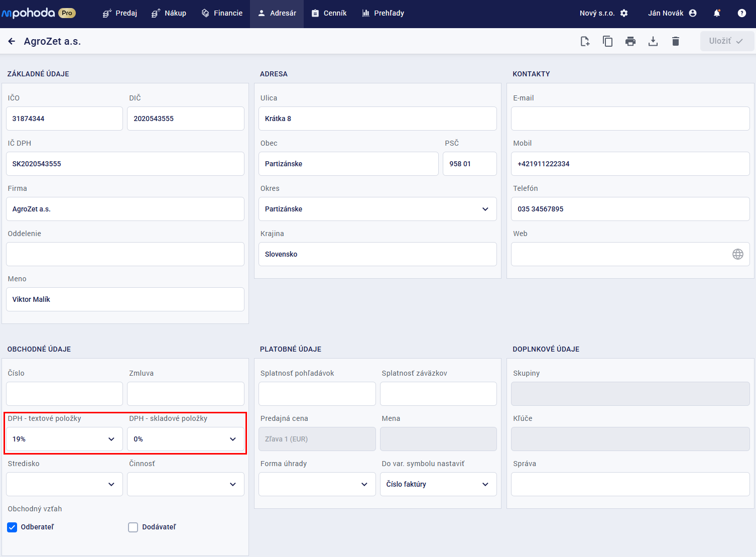Uncheck the Odberateľ checkbox
The width and height of the screenshot is (756, 557).
point(13,527)
